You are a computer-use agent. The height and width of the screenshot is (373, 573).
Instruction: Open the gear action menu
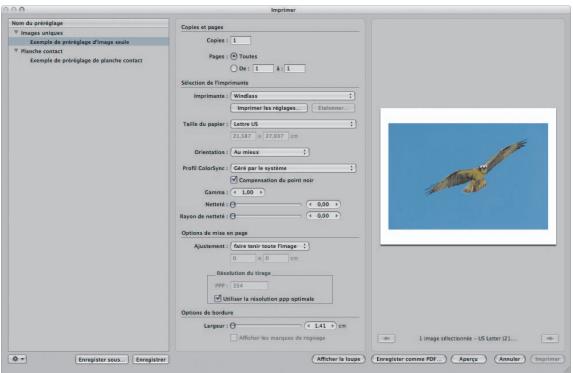18,359
